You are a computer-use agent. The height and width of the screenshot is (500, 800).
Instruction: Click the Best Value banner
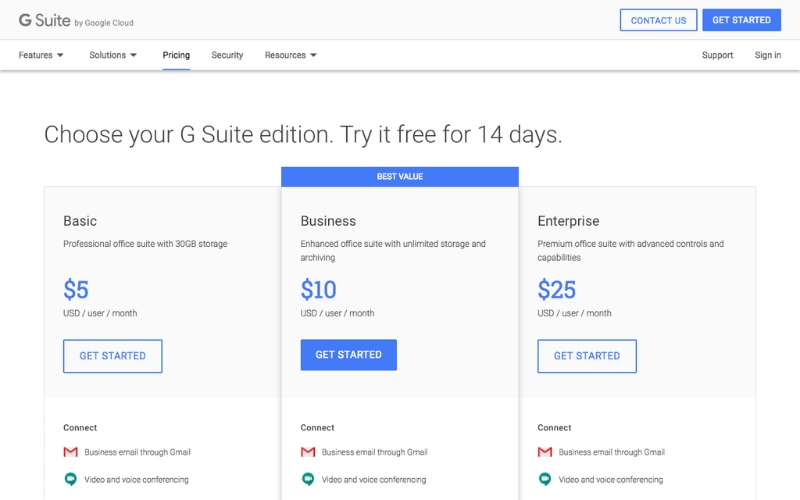click(400, 177)
